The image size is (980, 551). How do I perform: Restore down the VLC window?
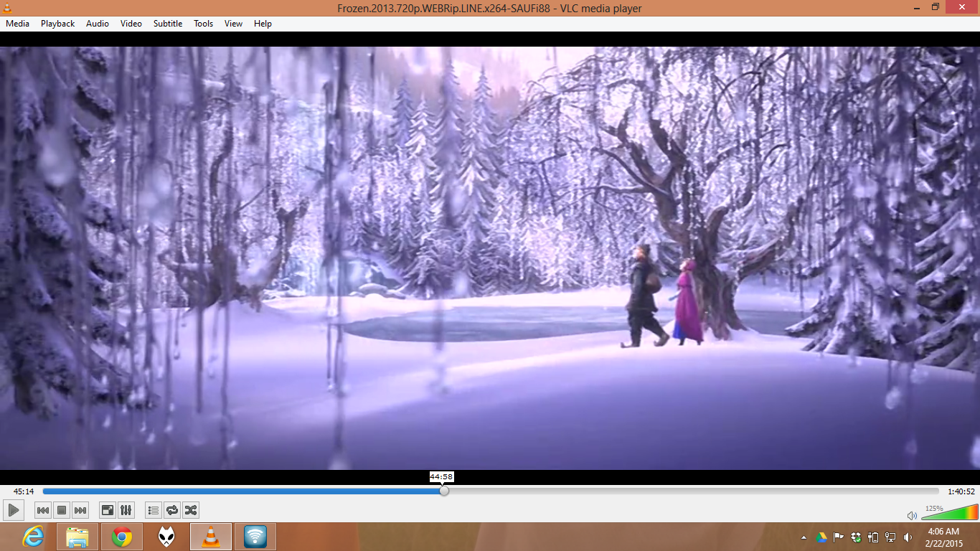(x=936, y=7)
